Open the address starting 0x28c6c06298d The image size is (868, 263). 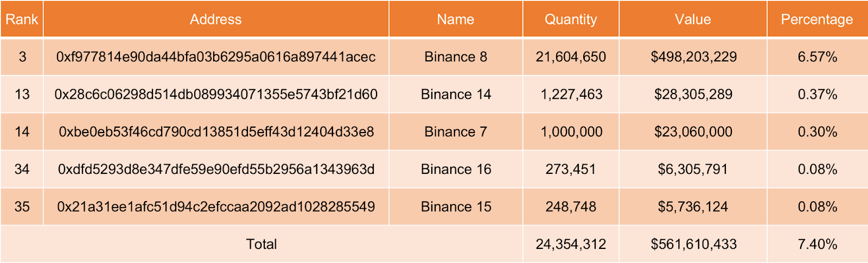(x=216, y=95)
